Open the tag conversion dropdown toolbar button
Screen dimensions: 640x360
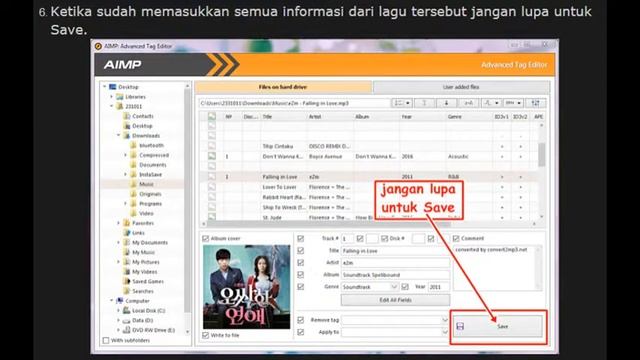point(491,103)
